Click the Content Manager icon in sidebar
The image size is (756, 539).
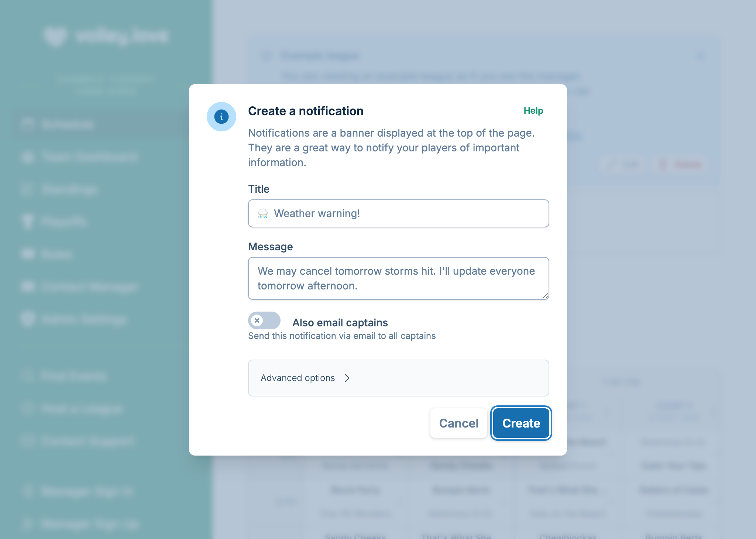tap(27, 287)
